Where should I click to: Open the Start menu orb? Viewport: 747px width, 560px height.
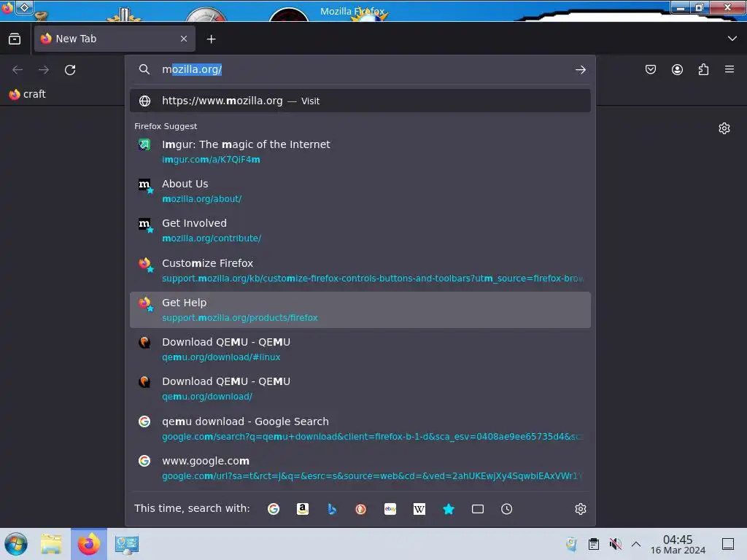(16, 544)
